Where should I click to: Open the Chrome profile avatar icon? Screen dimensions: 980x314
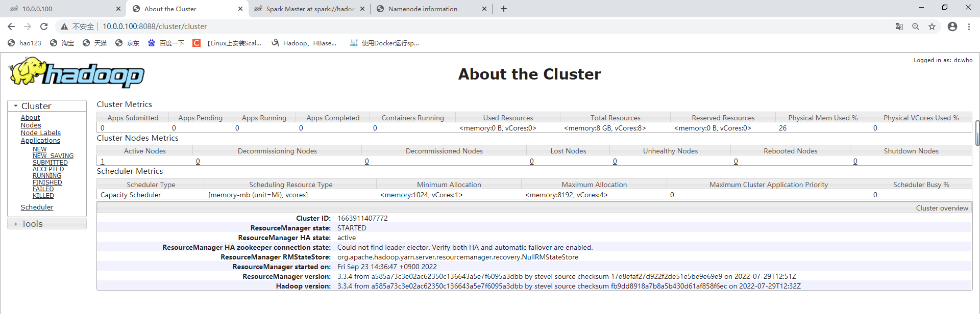tap(952, 27)
